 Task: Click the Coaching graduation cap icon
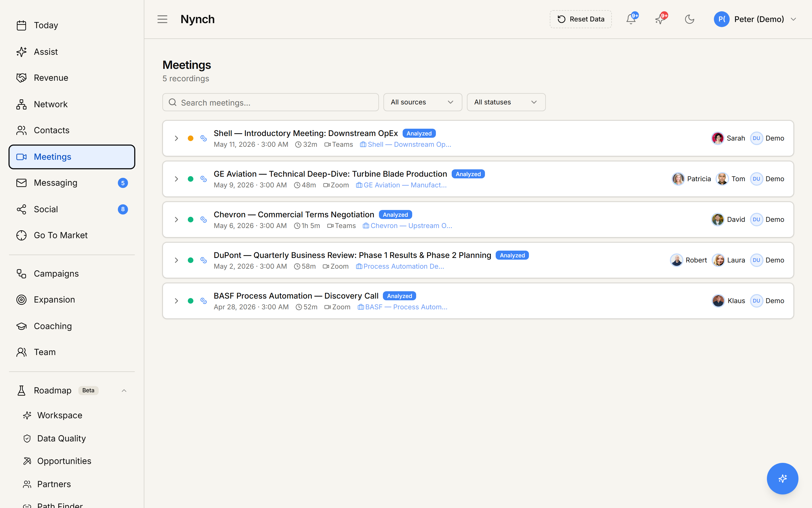(21, 326)
